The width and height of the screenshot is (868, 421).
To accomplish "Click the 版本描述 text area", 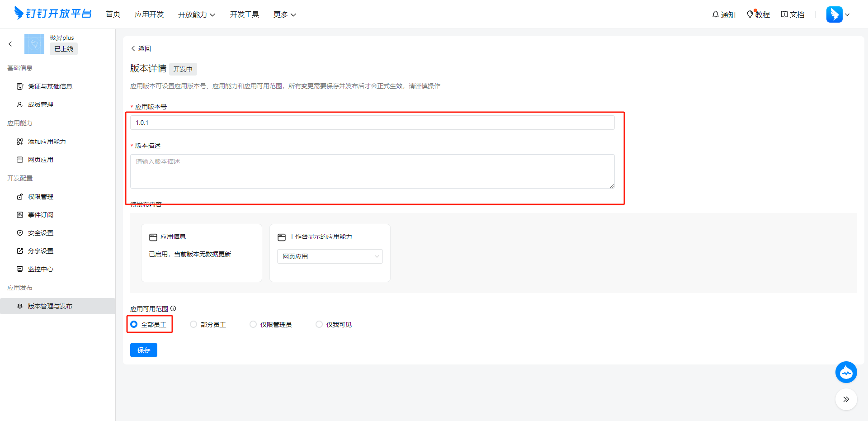I will click(373, 171).
